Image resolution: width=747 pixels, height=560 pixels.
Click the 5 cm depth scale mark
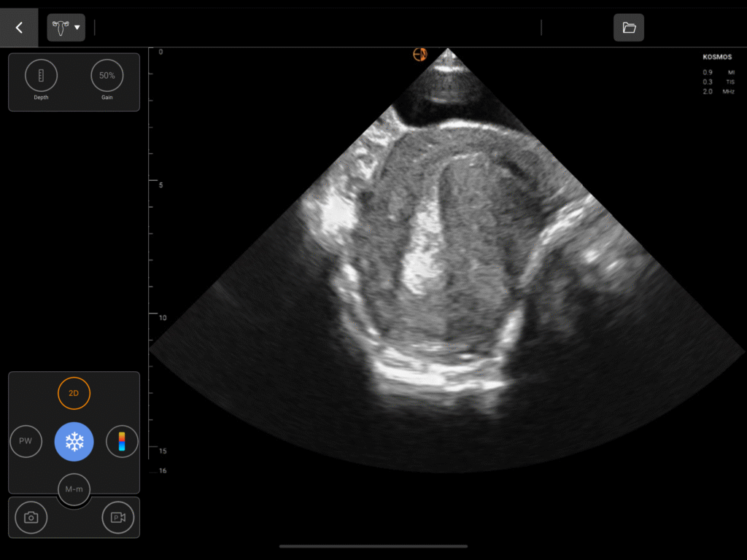160,185
